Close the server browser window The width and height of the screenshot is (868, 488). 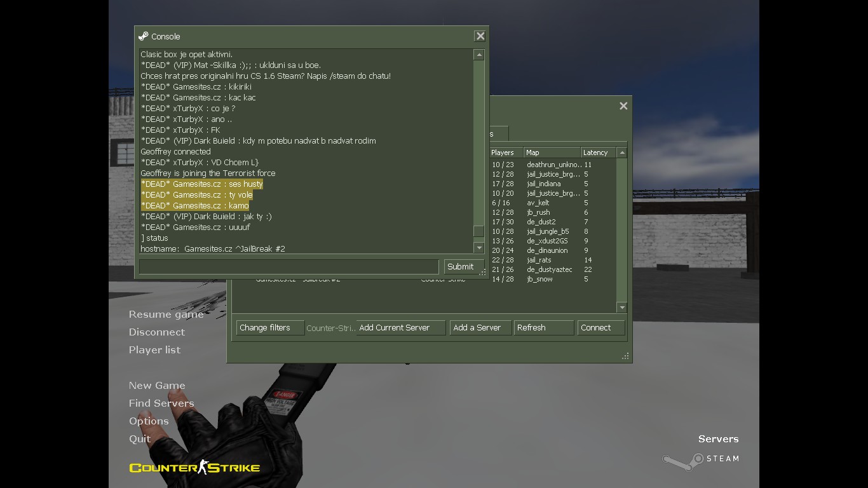[x=623, y=106]
